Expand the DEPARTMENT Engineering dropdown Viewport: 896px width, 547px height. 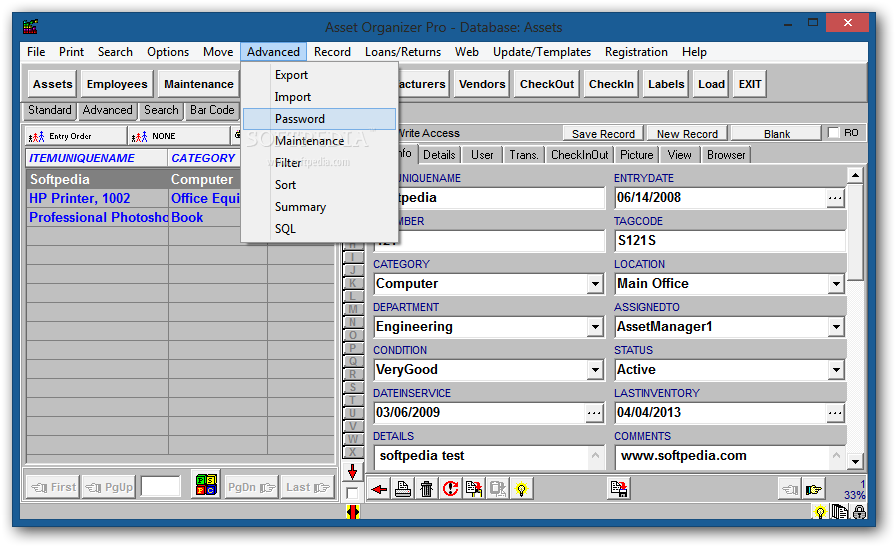click(595, 327)
